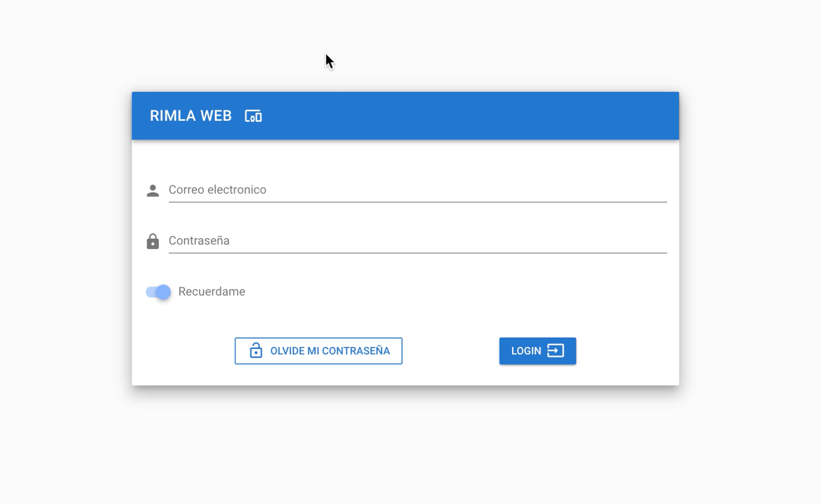Click the LOGIN text label

point(526,351)
